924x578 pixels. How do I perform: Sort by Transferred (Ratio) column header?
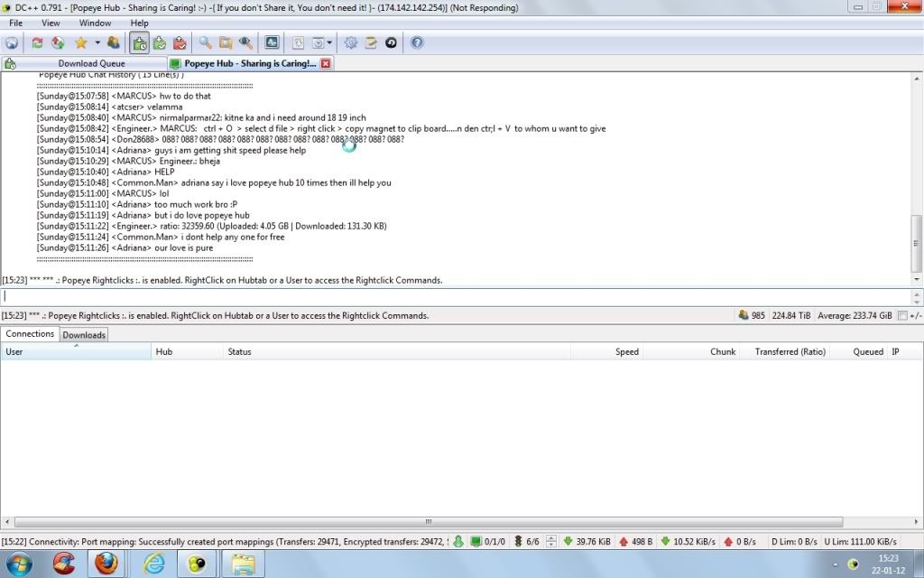tap(784, 351)
